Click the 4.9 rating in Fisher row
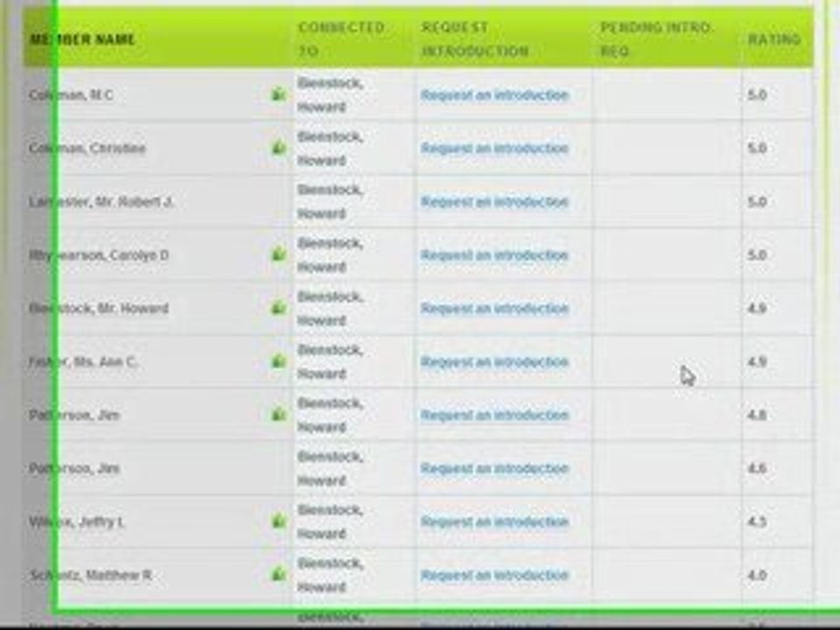Image resolution: width=840 pixels, height=630 pixels. [x=757, y=362]
